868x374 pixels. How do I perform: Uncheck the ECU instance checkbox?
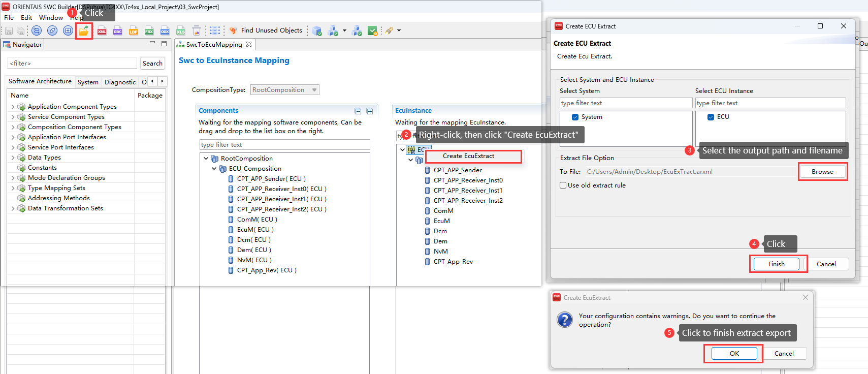click(x=711, y=117)
